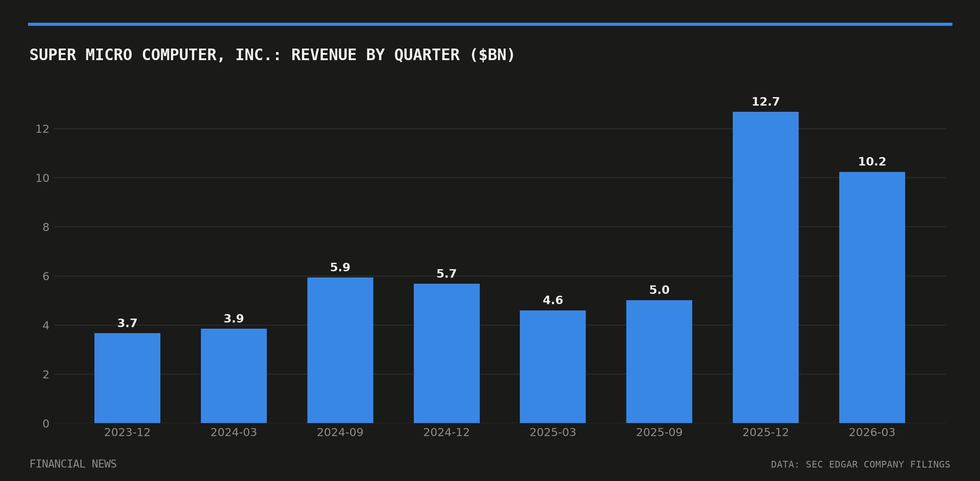The height and width of the screenshot is (481, 980).
Task: Click the 2024-09 x-axis label
Action: pyautogui.click(x=340, y=432)
